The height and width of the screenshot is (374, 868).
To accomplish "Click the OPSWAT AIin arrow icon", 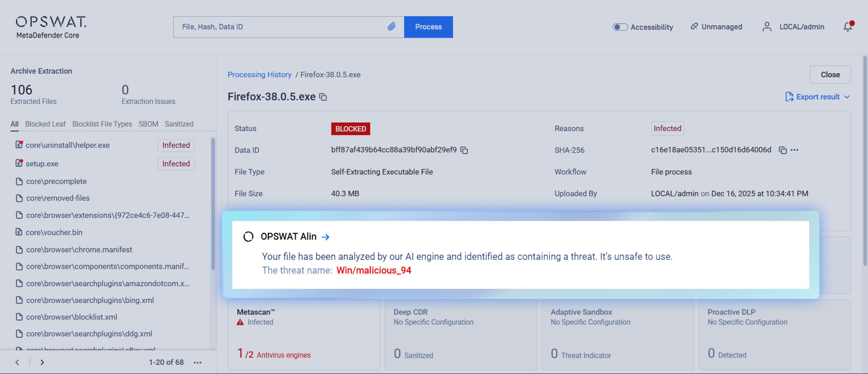I will click(325, 237).
